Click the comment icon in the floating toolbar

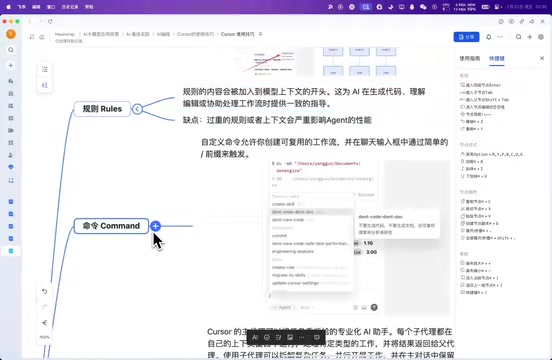coord(317,337)
